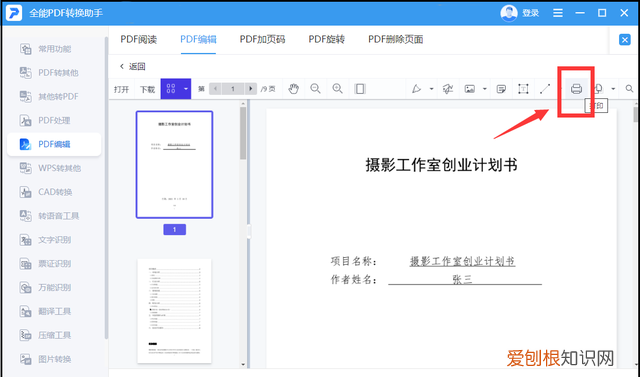This screenshot has width=640, height=377.
Task: Go to the previous page arrow
Action: [x=215, y=89]
